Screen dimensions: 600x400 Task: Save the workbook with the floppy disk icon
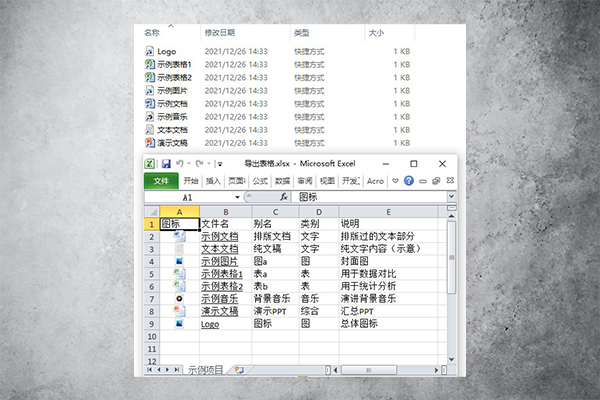tap(166, 164)
